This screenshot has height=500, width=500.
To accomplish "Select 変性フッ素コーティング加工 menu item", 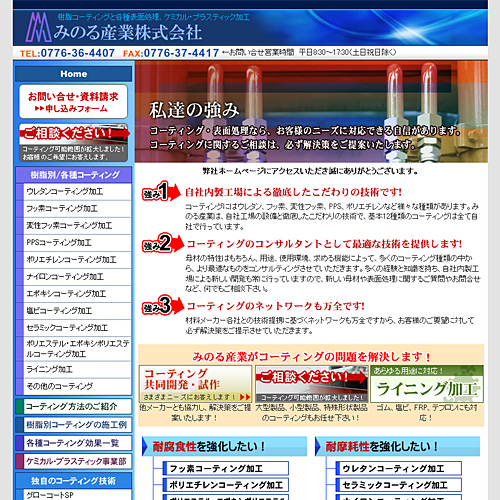I will (x=77, y=226).
